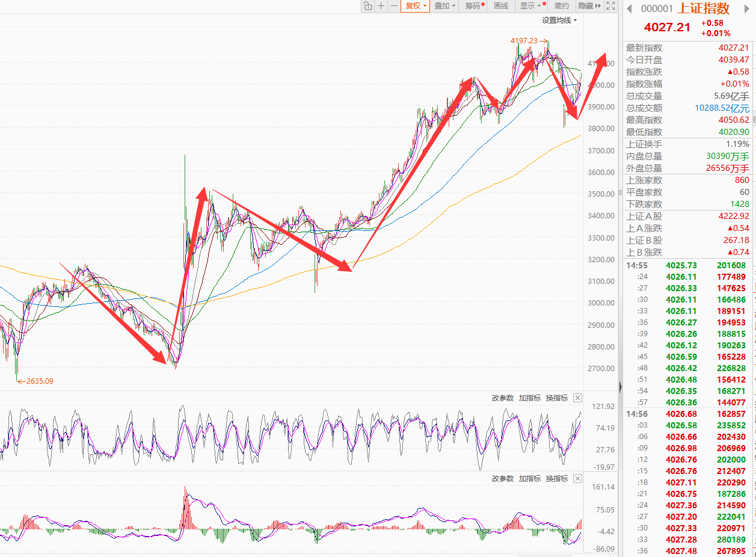Image resolution: width=756 pixels, height=557 pixels.
Task: Click 下跌家数 value 1428
Action: click(x=739, y=205)
